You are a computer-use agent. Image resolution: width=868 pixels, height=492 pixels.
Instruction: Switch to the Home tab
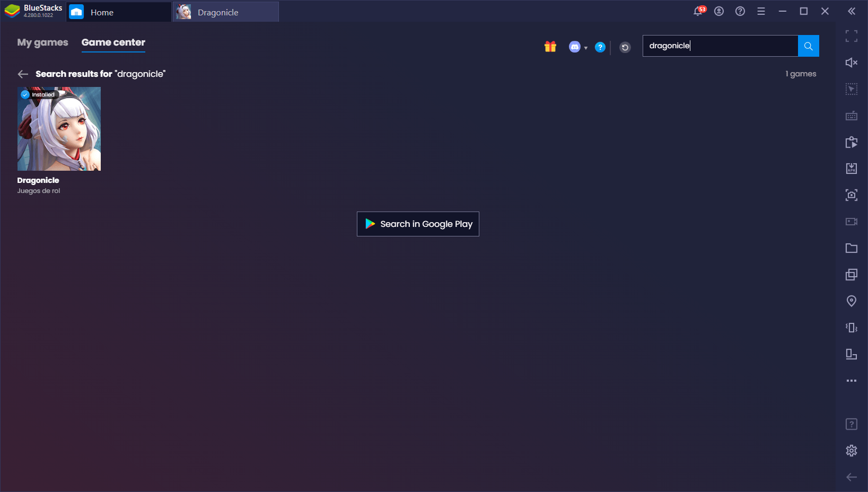coord(118,12)
